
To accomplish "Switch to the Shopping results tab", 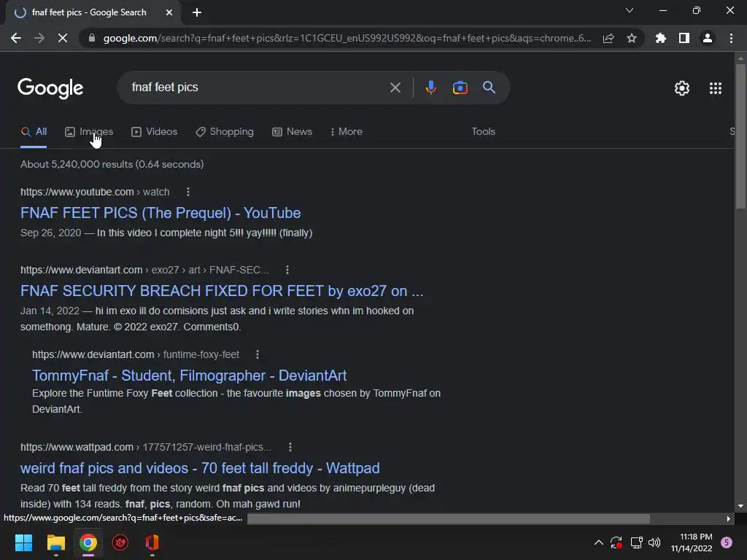I will tap(225, 132).
